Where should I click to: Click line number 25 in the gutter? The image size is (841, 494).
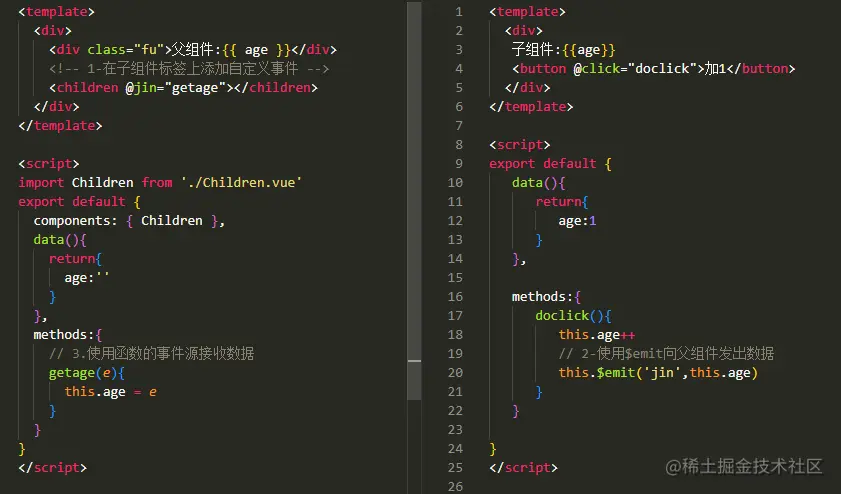(455, 468)
